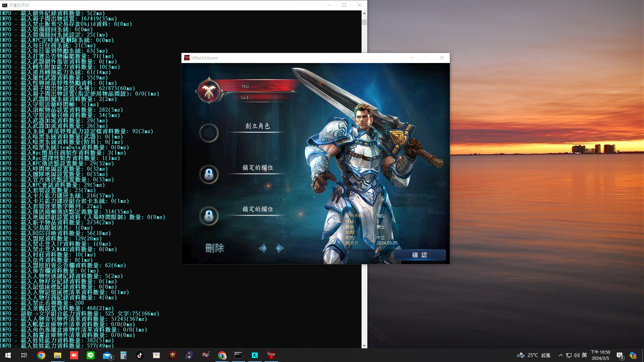Open Task View on the taskbar
This screenshot has height=362, width=644.
[24, 355]
